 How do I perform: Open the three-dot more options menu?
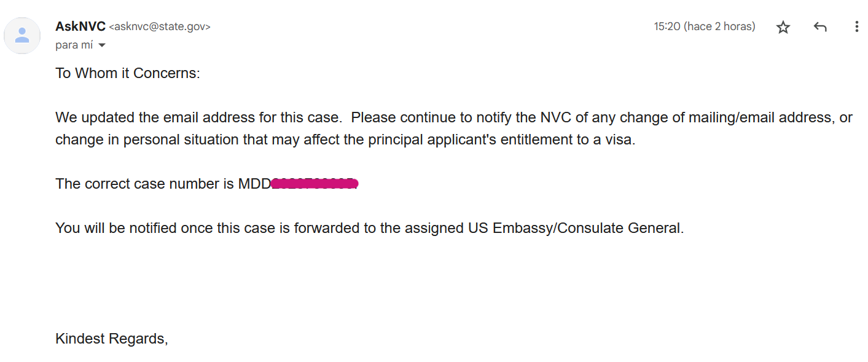[856, 27]
